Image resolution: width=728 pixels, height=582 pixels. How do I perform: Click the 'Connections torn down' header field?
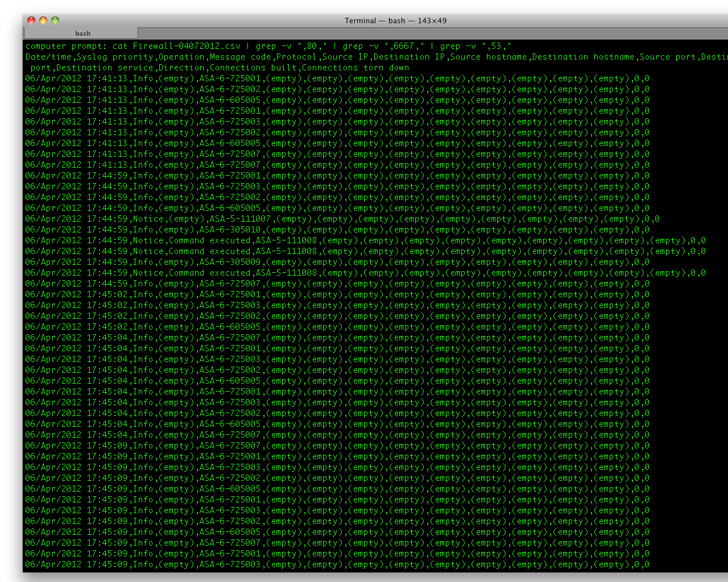[355, 68]
